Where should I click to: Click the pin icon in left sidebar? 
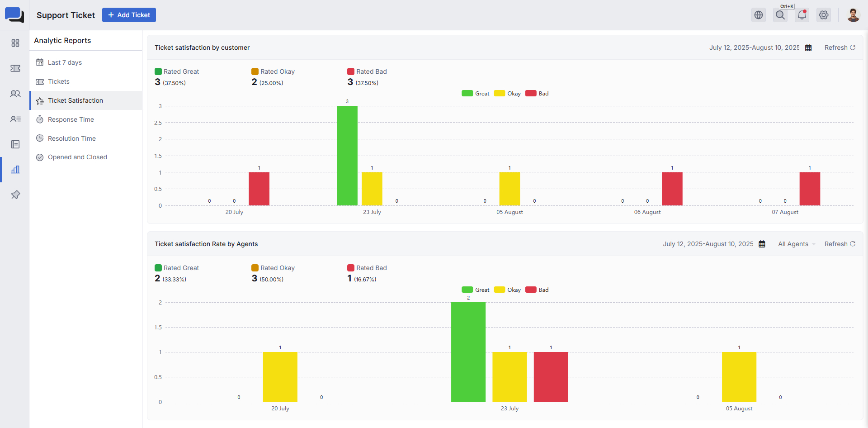click(x=15, y=195)
